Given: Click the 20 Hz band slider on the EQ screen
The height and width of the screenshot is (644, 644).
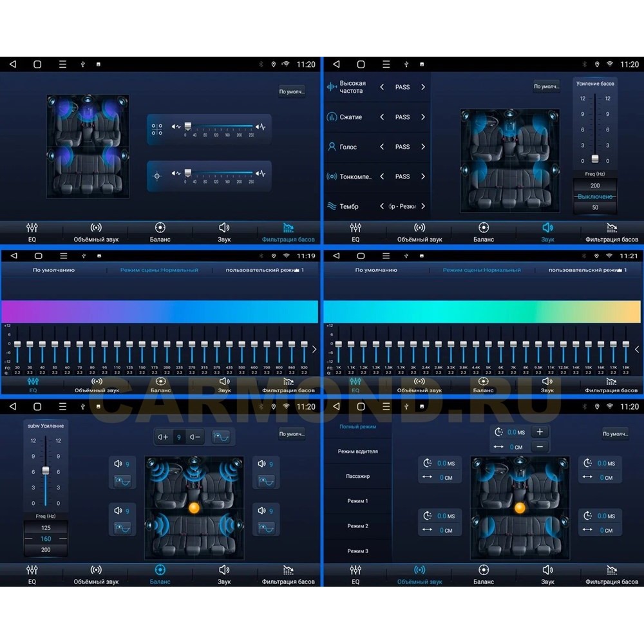Looking at the screenshot, I should (17, 344).
